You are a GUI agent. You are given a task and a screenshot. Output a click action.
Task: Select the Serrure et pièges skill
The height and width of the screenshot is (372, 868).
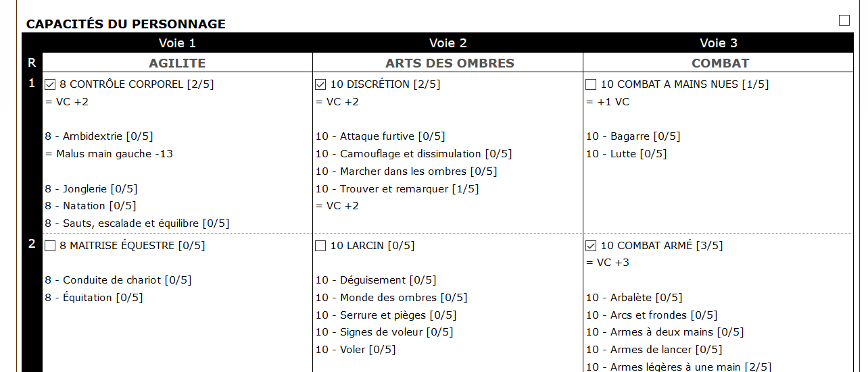[385, 315]
